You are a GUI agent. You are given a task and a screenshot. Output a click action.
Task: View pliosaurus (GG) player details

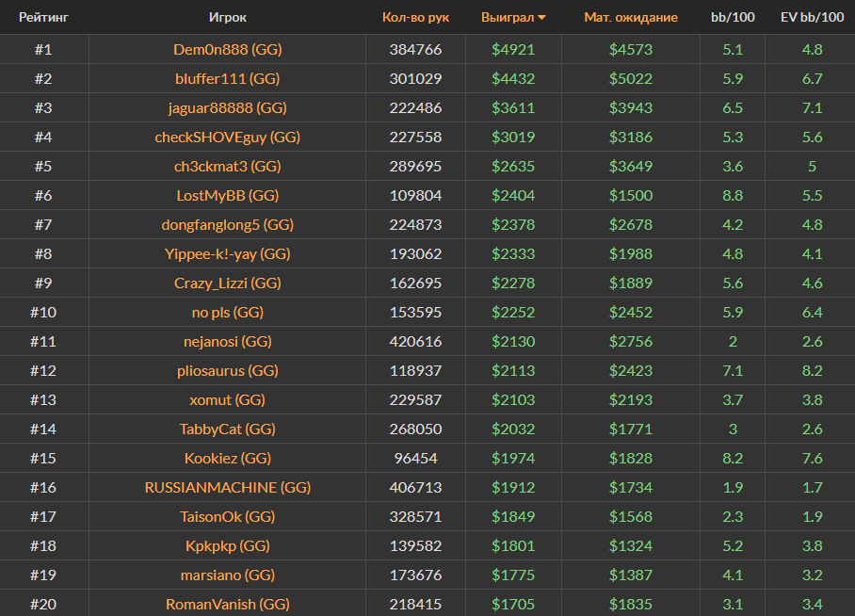pos(227,370)
